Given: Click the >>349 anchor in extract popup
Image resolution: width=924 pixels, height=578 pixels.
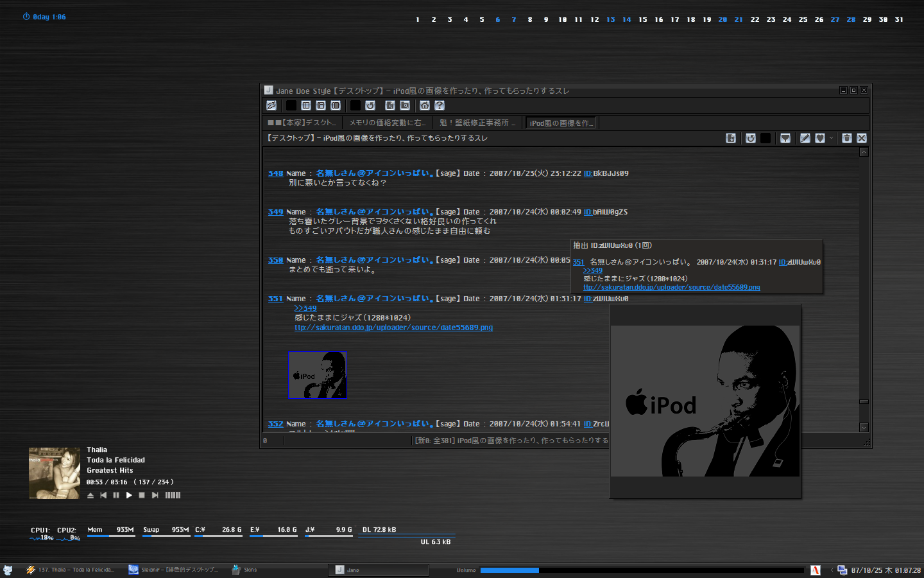Looking at the screenshot, I should pyautogui.click(x=593, y=270).
